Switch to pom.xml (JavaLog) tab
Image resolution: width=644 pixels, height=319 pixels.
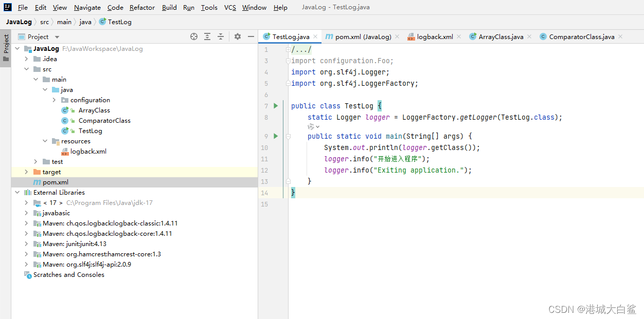pos(363,36)
